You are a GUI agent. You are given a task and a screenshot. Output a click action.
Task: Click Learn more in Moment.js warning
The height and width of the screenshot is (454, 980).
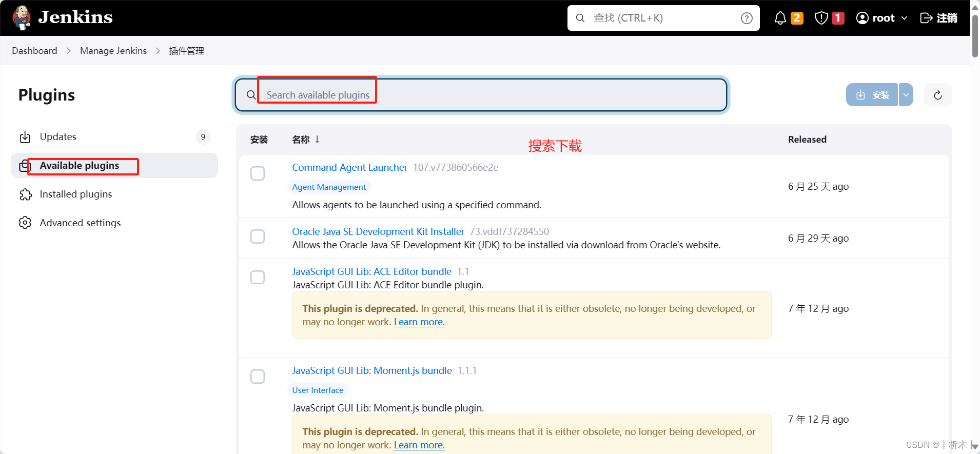tap(419, 445)
